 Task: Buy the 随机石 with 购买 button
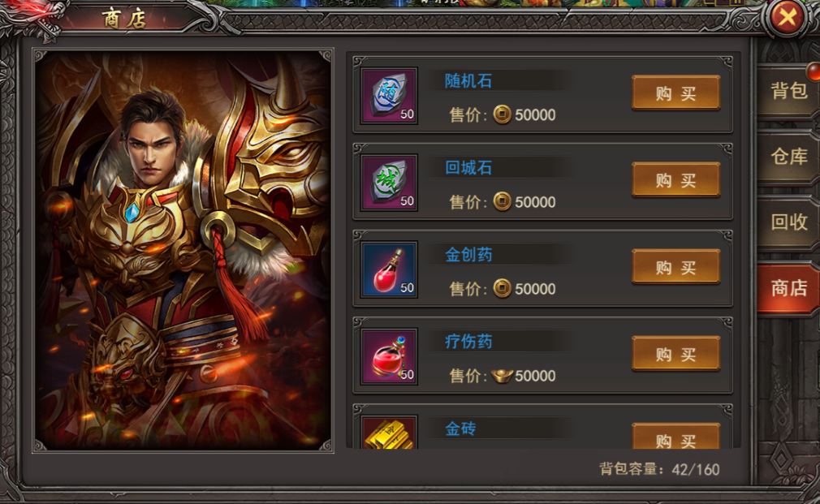point(675,93)
